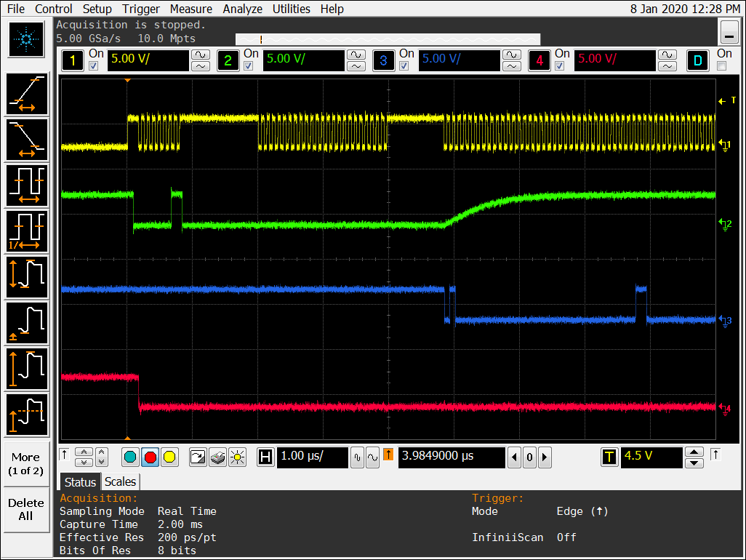
Task: Open trigger setup T button
Action: [609, 457]
